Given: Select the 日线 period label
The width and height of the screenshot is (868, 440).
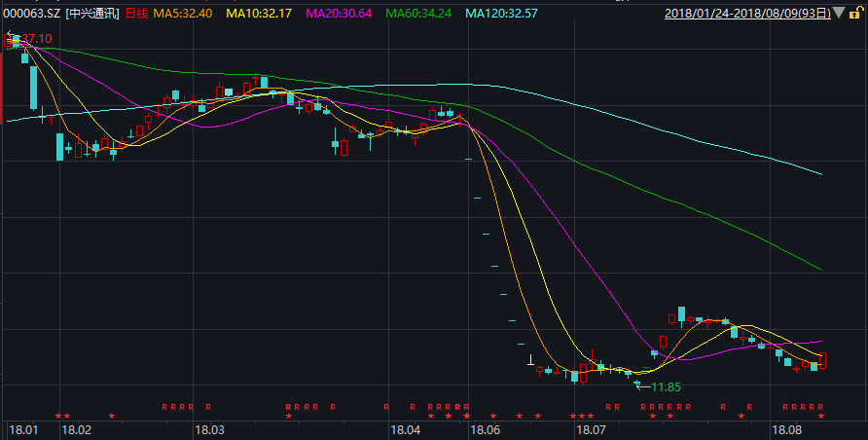Looking at the screenshot, I should [137, 14].
